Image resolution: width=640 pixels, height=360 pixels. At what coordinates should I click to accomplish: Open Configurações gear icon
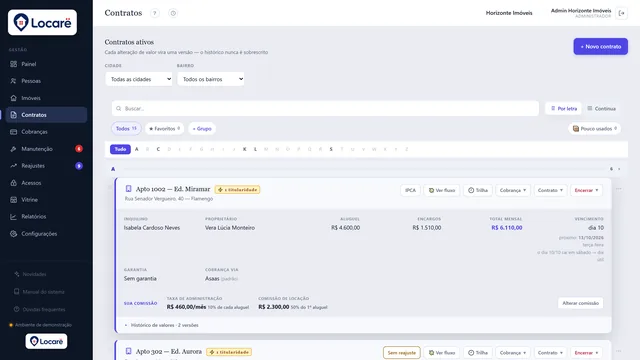point(13,234)
